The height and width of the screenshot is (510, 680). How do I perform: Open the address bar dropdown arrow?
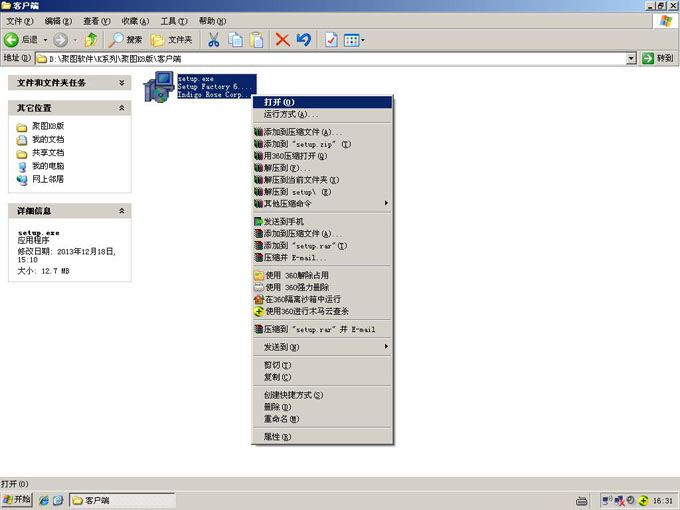(x=631, y=59)
